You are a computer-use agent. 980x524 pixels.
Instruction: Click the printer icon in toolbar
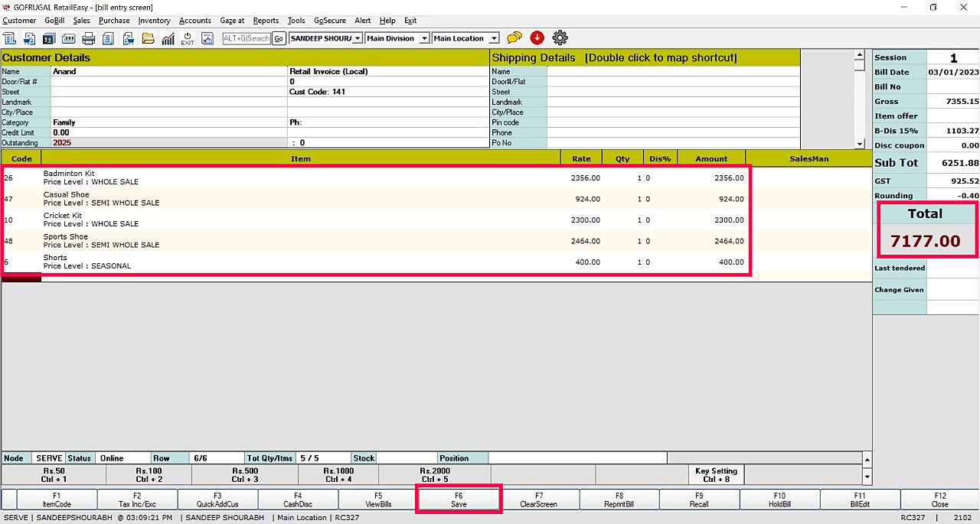89,38
